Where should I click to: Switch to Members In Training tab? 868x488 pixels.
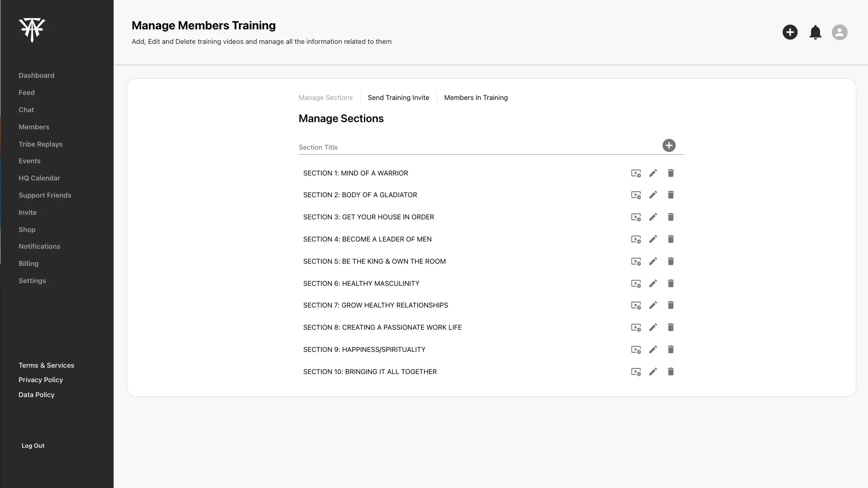point(476,98)
